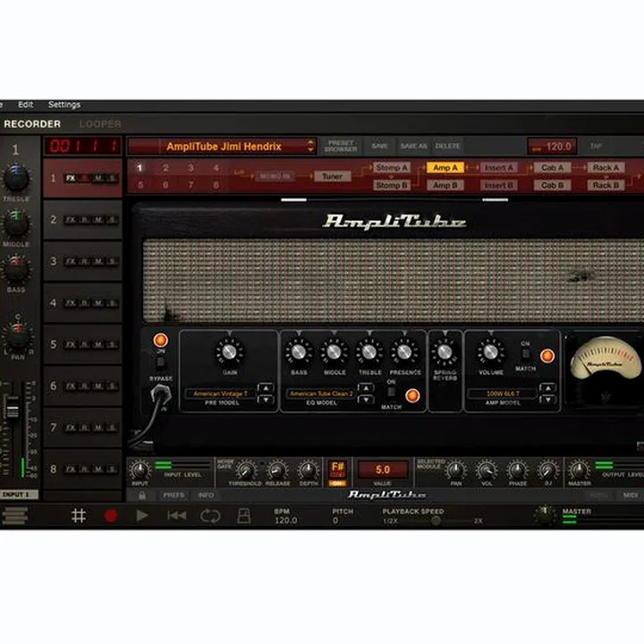The image size is (644, 644).
Task: Toggle FX on recorder track 5
Action: [x=71, y=344]
